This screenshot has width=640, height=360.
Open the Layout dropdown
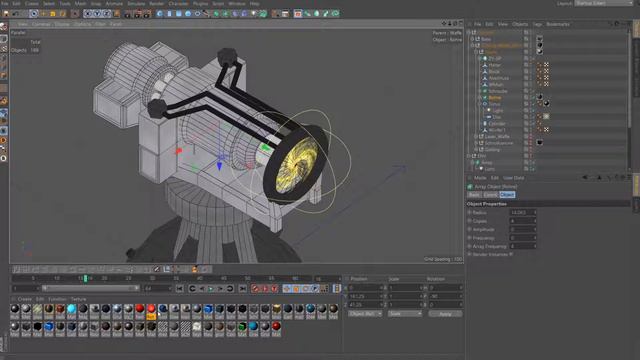click(603, 3)
